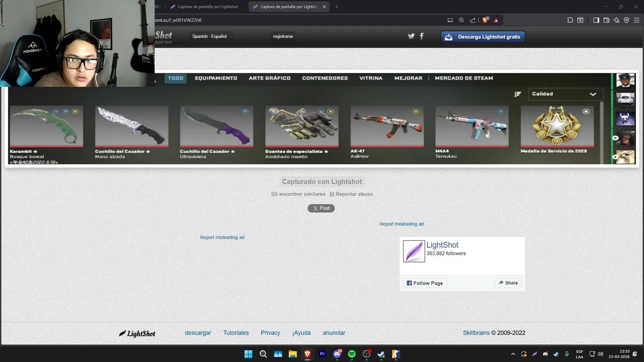This screenshot has width=644, height=362.
Task: Select the TODO inventory tab
Action: click(x=176, y=78)
